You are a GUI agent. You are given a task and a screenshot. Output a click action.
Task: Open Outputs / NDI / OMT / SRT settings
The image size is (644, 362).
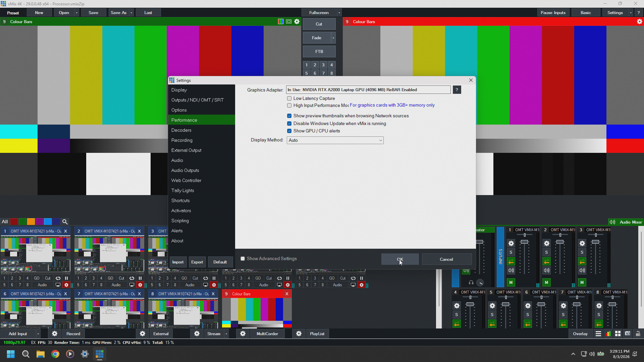click(201, 100)
